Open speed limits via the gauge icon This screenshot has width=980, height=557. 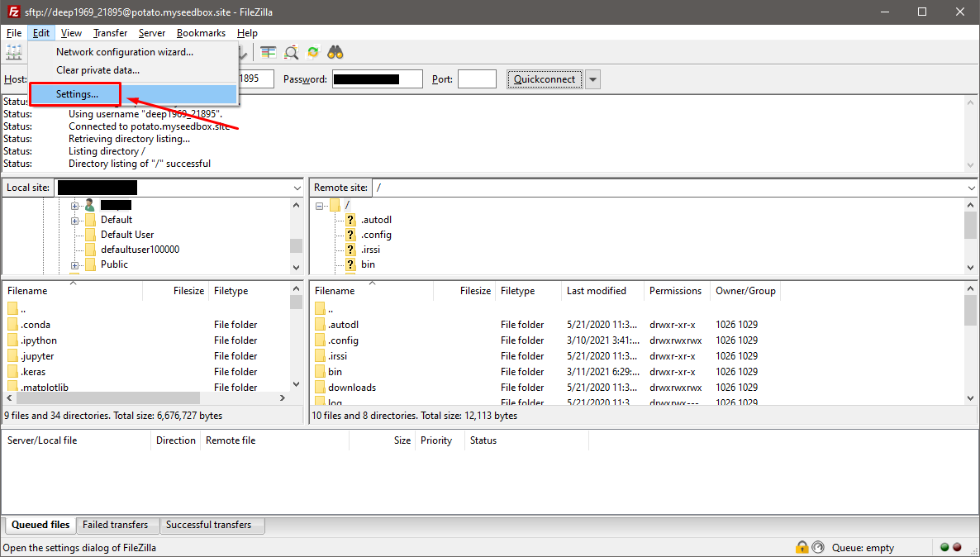[818, 547]
